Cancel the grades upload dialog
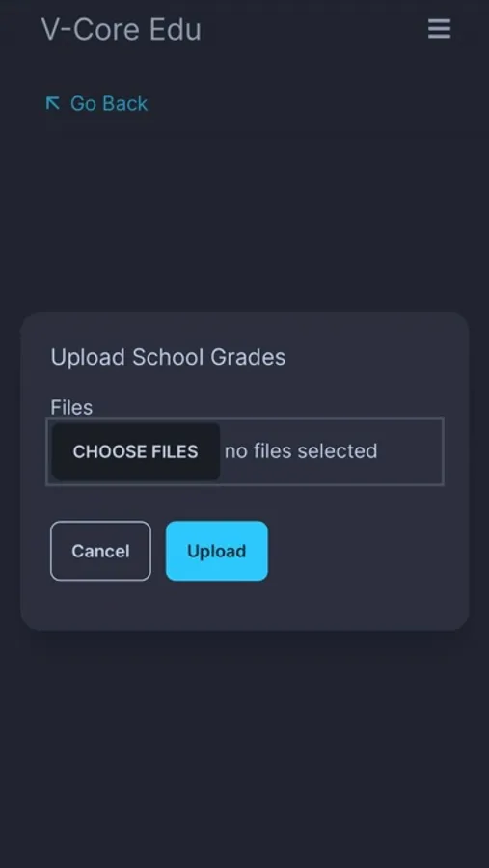The width and height of the screenshot is (489, 868). pos(100,551)
